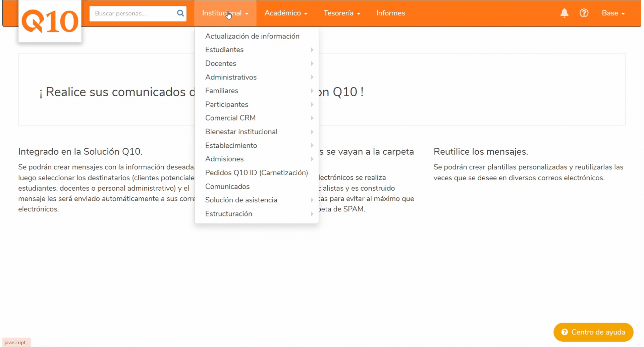Expand Bienestar institucional submenu
644x347 pixels.
click(x=256, y=132)
